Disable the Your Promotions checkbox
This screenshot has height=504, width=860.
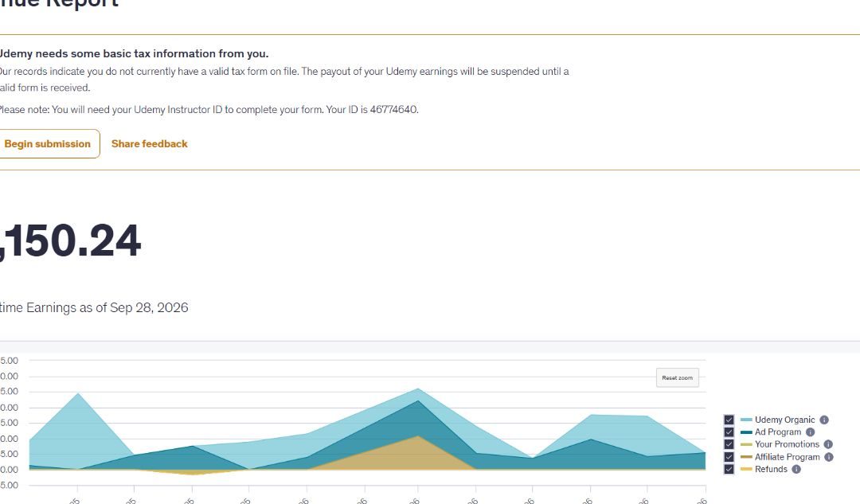(729, 444)
